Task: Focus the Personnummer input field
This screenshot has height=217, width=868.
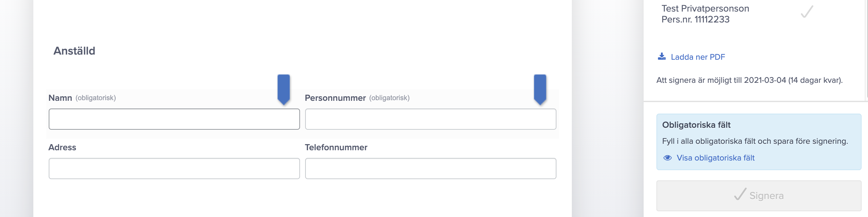Action: (x=430, y=119)
